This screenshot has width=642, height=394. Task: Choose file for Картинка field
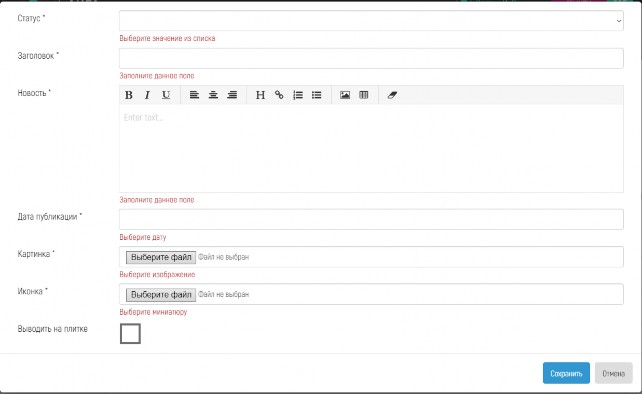pos(161,257)
